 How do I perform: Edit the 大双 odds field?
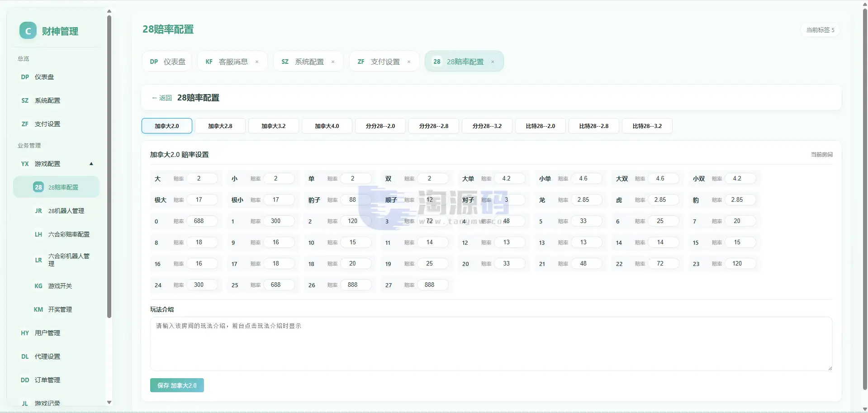[x=664, y=179]
